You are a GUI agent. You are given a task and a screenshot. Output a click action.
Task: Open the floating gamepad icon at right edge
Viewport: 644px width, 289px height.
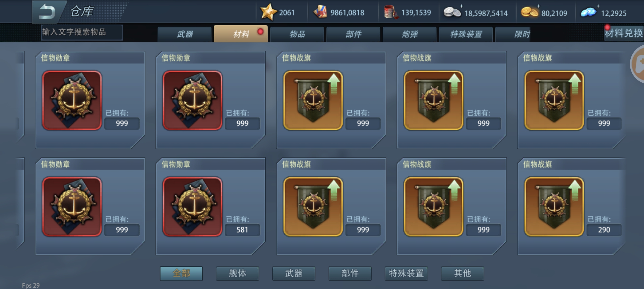[x=638, y=64]
